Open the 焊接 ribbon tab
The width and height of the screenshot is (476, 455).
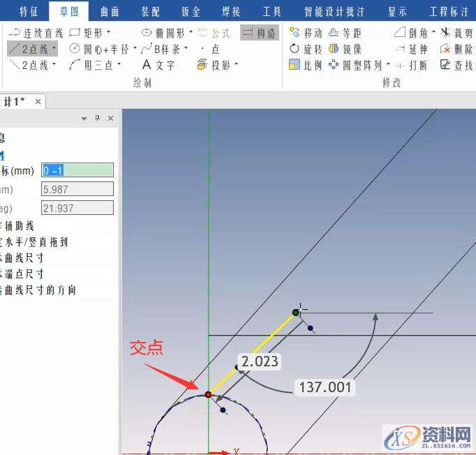231,12
